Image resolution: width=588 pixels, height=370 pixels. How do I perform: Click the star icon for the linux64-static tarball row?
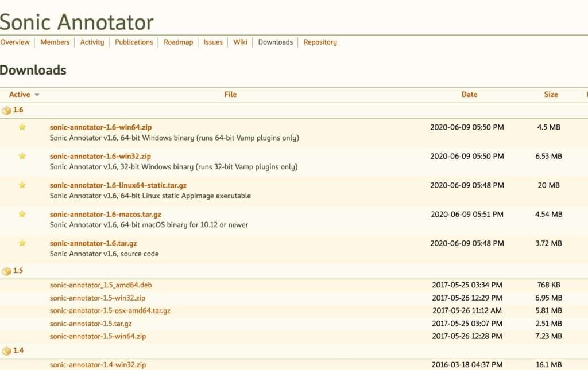coord(22,185)
